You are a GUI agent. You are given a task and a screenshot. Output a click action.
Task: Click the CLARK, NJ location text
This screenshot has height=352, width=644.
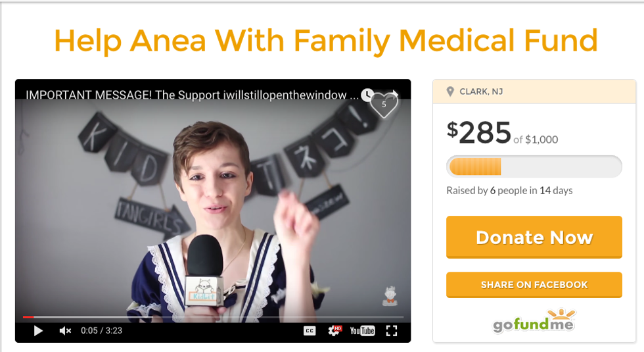click(x=481, y=91)
